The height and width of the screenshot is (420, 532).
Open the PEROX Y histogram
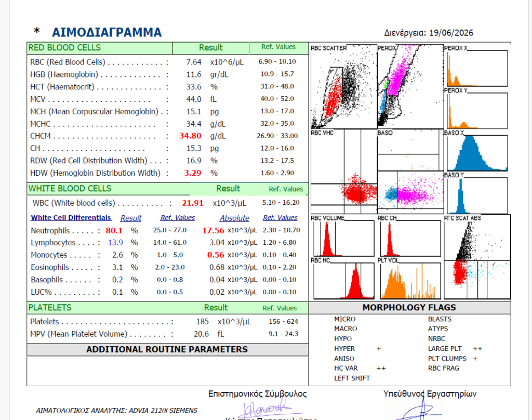coord(477,109)
